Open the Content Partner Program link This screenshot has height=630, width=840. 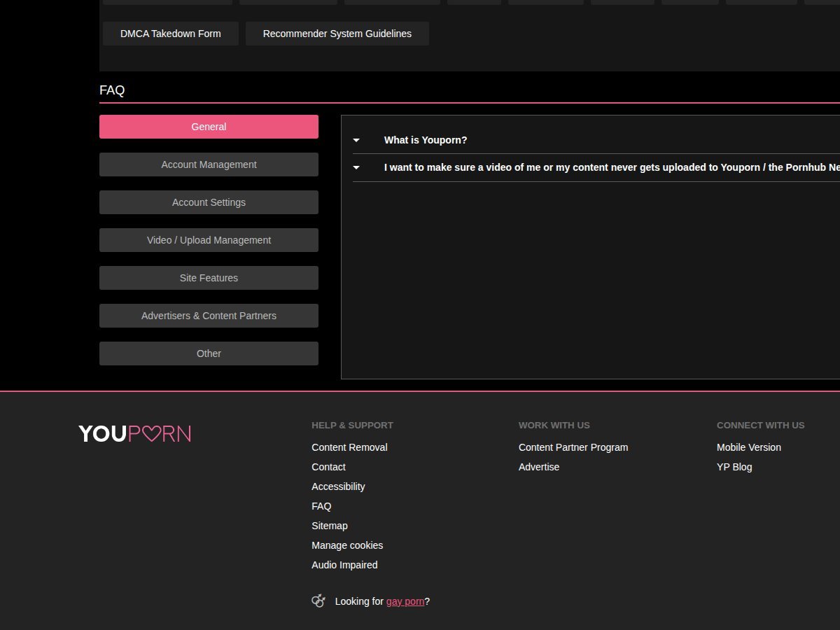coord(573,447)
